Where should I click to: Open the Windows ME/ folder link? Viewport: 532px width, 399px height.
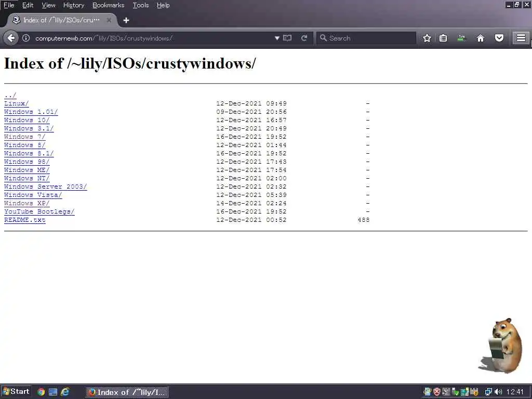click(27, 170)
